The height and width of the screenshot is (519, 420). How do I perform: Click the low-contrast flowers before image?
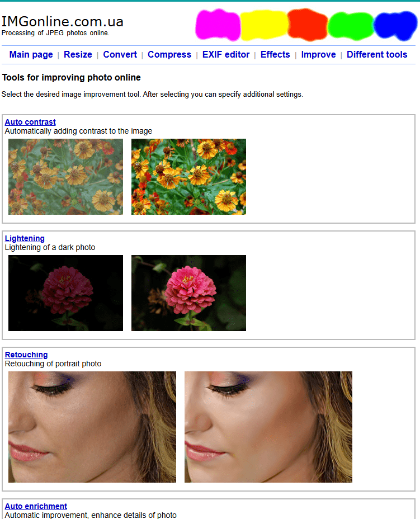coord(65,176)
